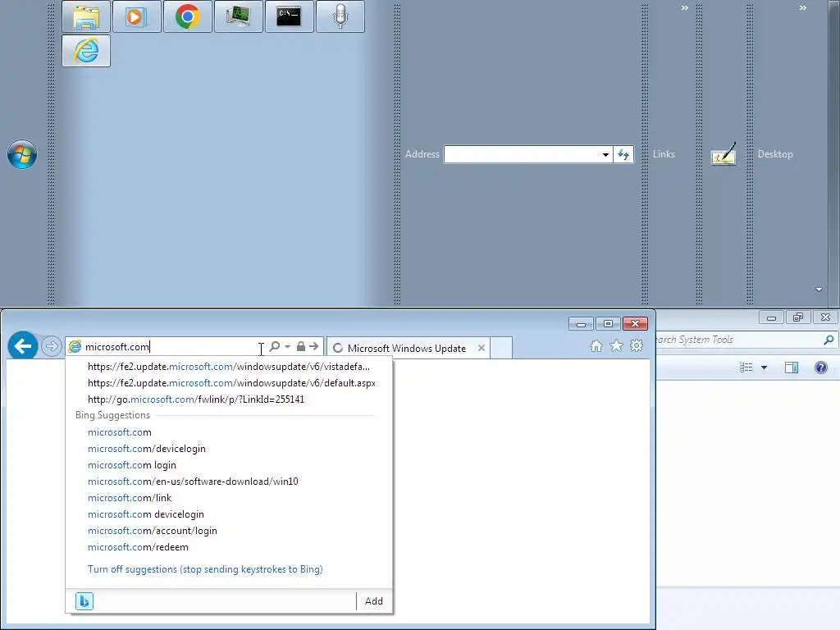Launch Windows Media Player taskbar icon
The width and height of the screenshot is (840, 630).
tap(137, 16)
